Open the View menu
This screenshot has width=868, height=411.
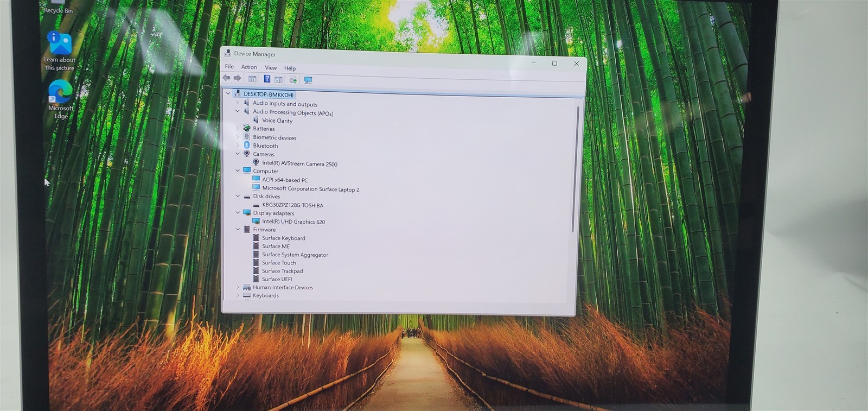click(271, 68)
